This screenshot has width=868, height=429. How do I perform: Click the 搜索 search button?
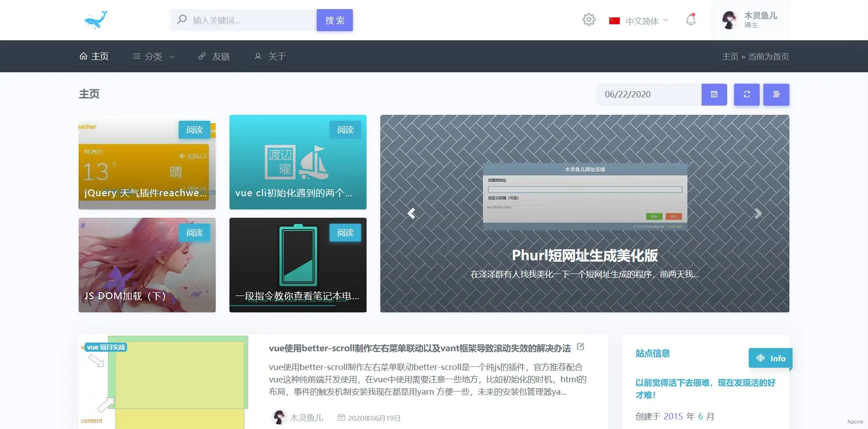(x=334, y=20)
